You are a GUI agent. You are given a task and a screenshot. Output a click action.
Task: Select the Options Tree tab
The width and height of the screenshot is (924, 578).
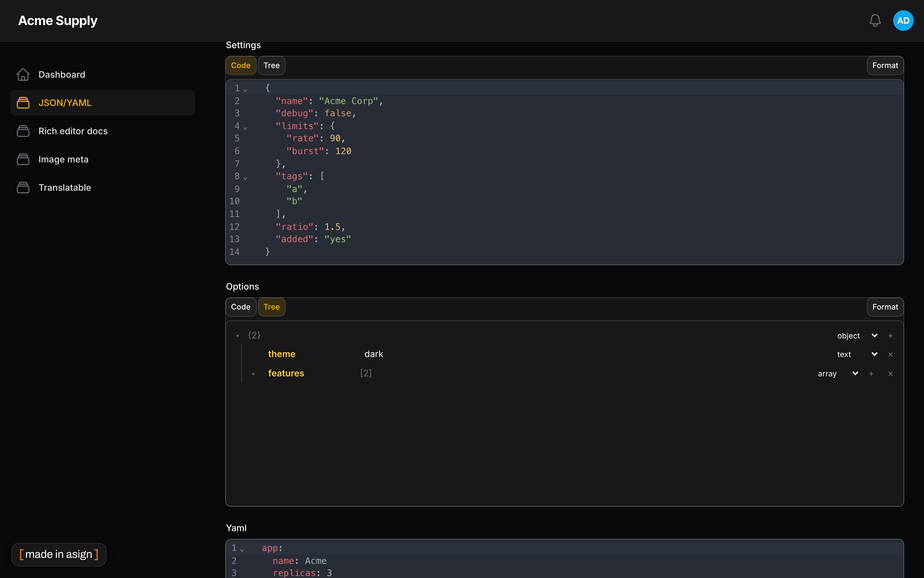pos(271,307)
